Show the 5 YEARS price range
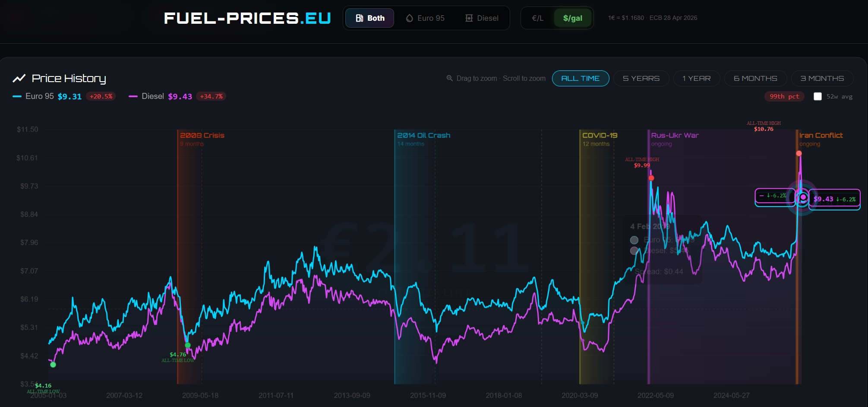Image resolution: width=868 pixels, height=407 pixels. (x=641, y=78)
